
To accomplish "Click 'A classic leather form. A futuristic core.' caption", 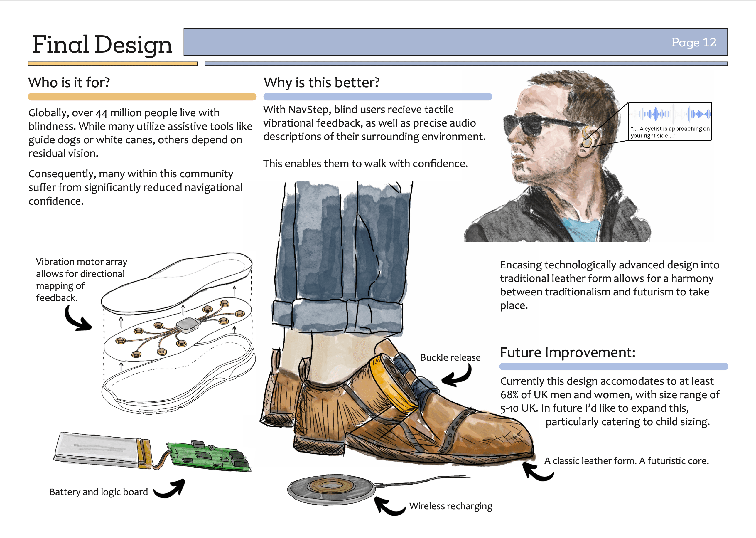I will tap(626, 461).
